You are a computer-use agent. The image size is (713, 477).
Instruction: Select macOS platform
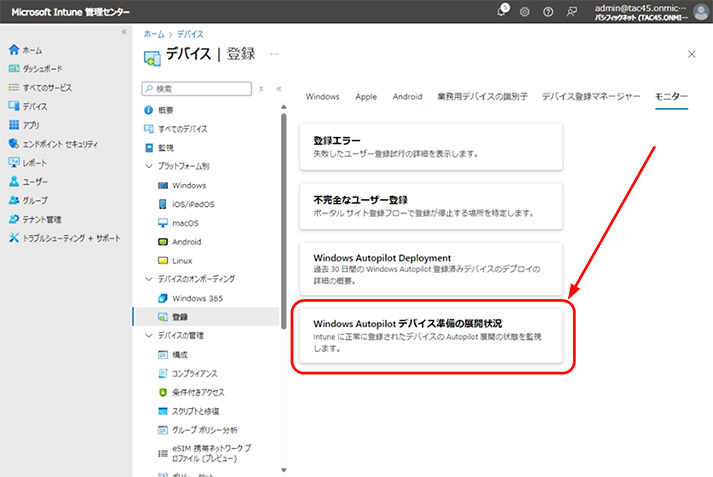click(x=178, y=223)
